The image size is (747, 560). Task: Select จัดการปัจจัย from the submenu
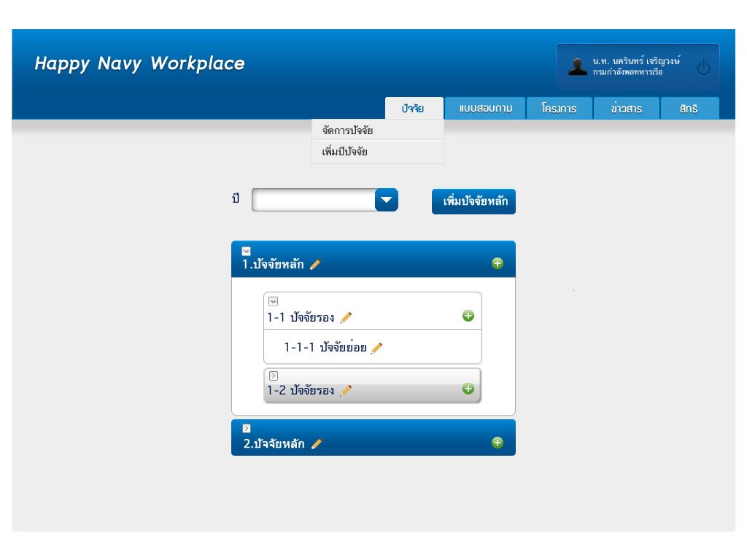point(348,131)
